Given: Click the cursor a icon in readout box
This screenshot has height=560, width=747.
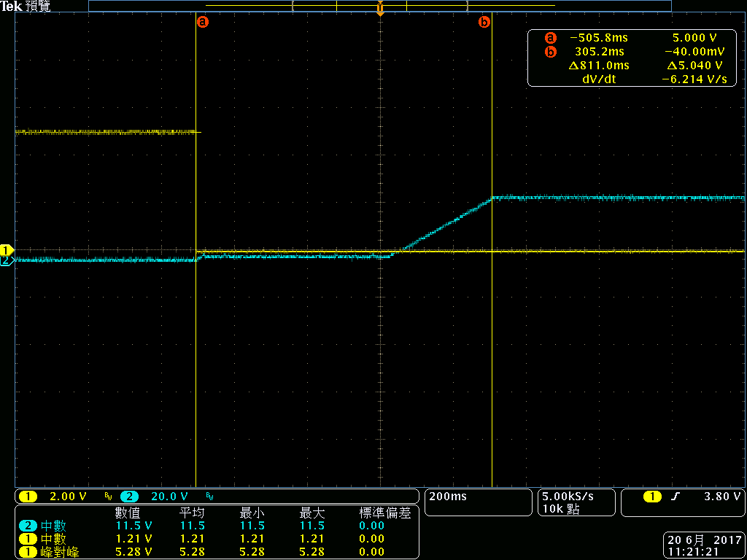Looking at the screenshot, I should pyautogui.click(x=551, y=38).
